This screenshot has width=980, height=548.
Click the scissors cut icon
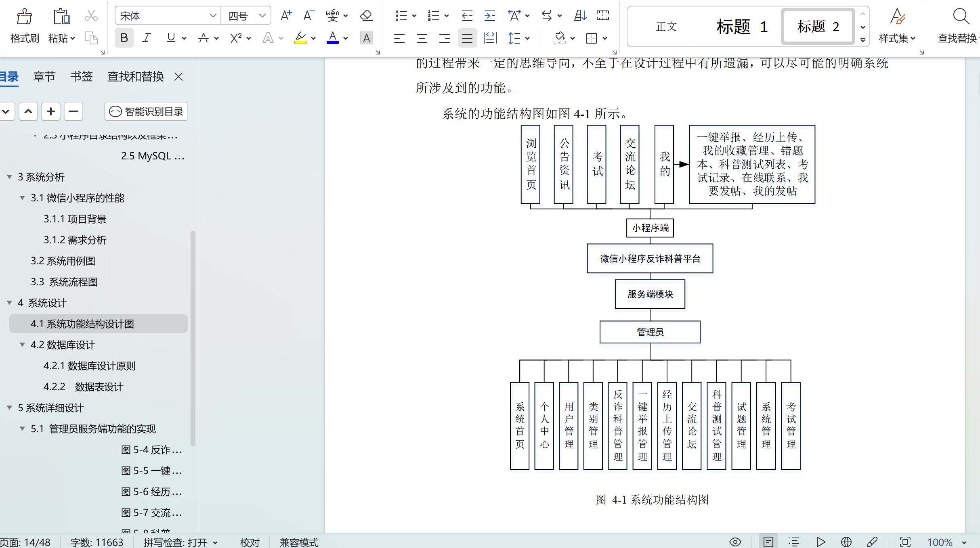coord(91,15)
